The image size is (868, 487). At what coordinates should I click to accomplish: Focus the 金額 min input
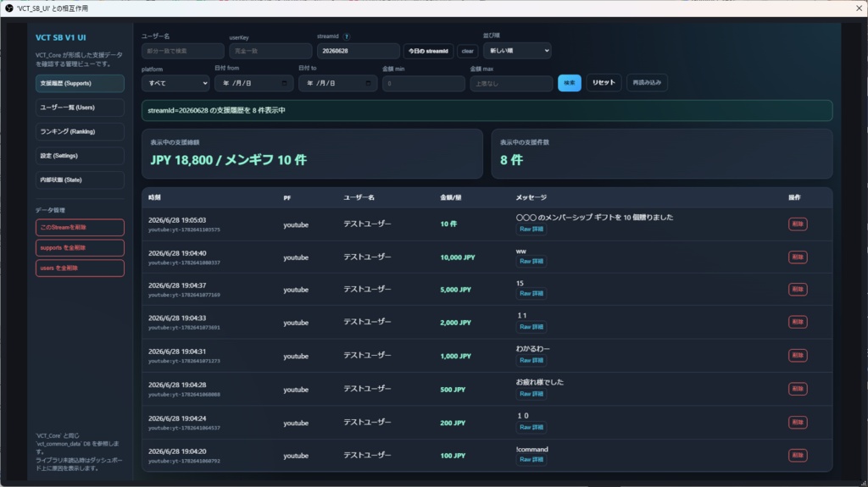point(424,83)
